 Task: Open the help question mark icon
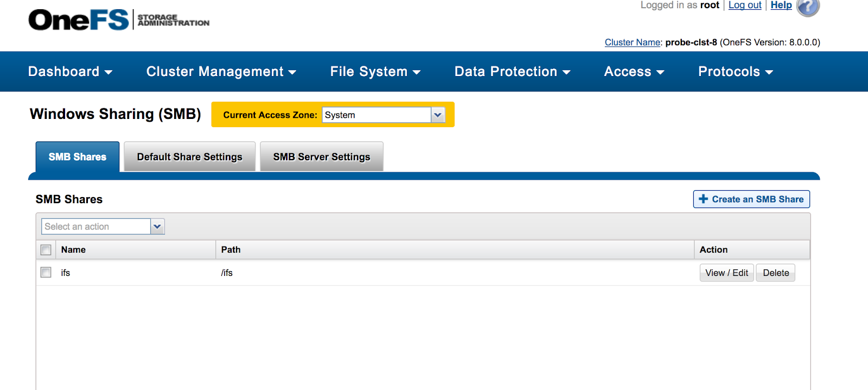(808, 7)
